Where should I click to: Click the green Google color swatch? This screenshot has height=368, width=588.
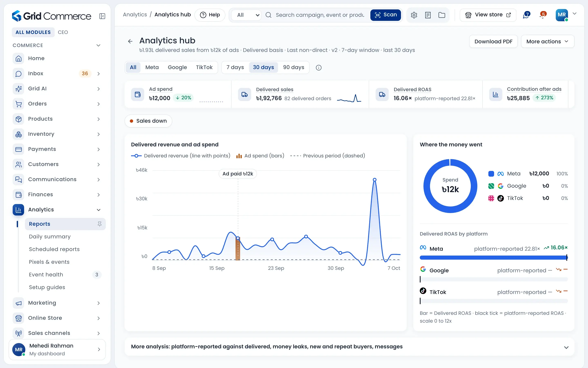(x=491, y=186)
